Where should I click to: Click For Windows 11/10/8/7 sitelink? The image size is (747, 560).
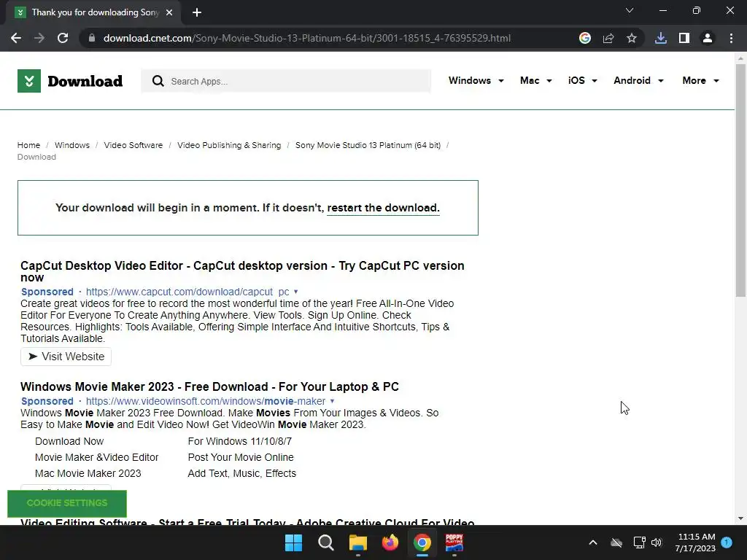(x=239, y=441)
